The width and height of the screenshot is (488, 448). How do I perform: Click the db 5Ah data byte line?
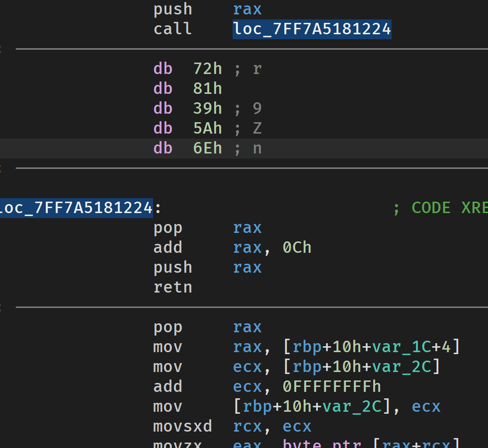tap(207, 129)
